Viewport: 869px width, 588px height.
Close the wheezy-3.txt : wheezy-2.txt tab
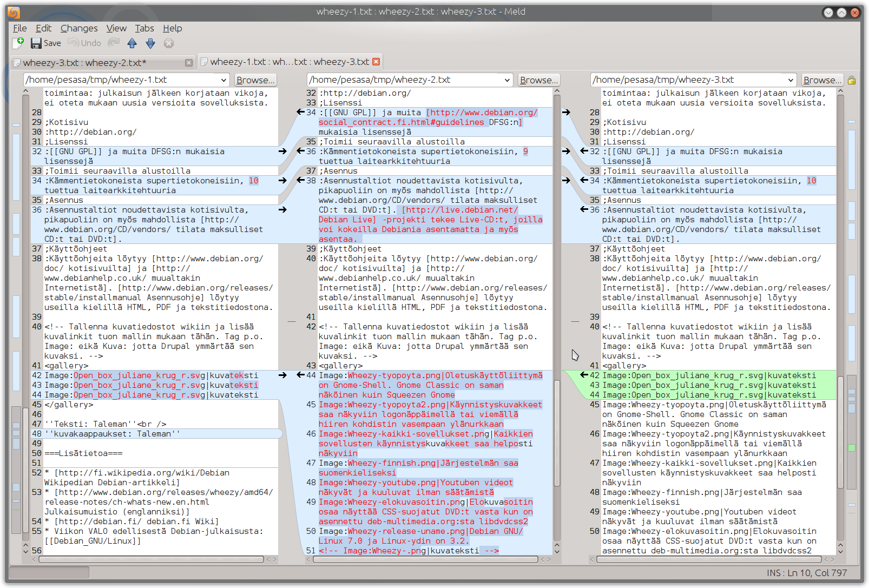click(x=189, y=63)
